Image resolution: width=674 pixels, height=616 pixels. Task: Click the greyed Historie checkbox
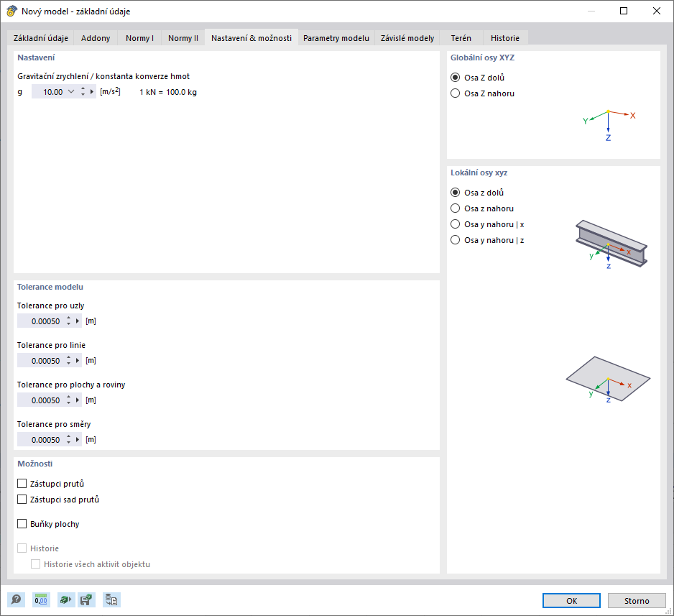[x=22, y=548]
